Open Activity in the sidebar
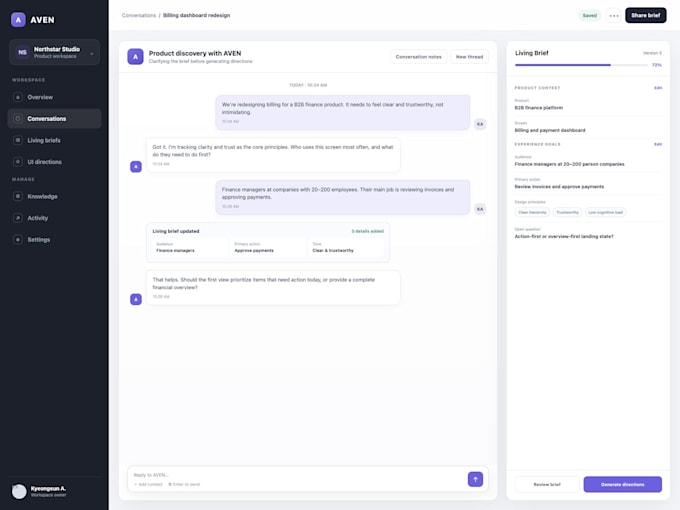This screenshot has width=680, height=510. point(55,218)
